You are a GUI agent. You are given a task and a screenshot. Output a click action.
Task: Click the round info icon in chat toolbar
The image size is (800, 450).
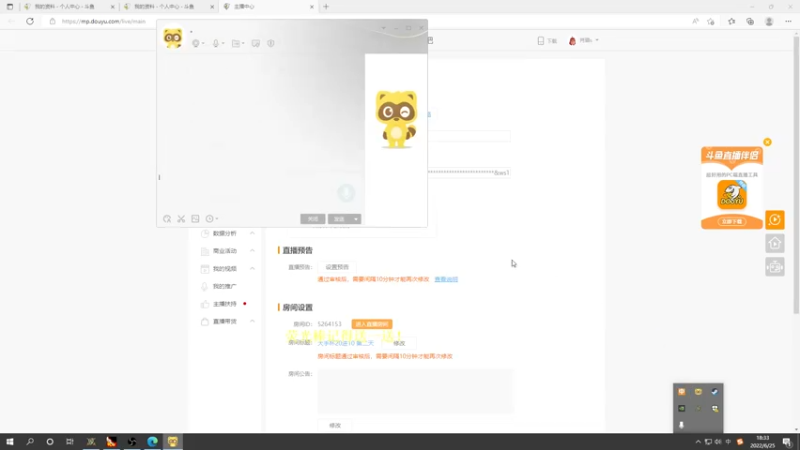pyautogui.click(x=271, y=43)
